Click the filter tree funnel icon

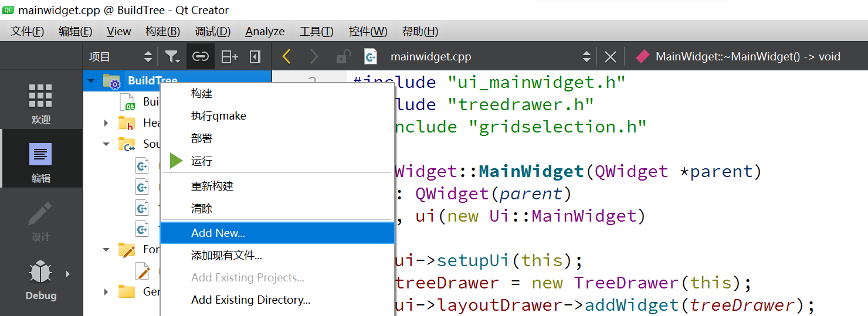[x=172, y=57]
